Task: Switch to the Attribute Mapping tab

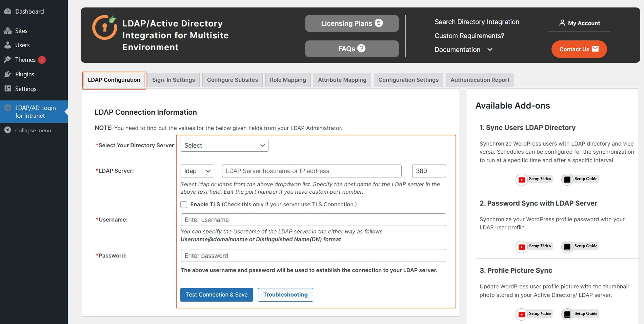Action: 342,80
